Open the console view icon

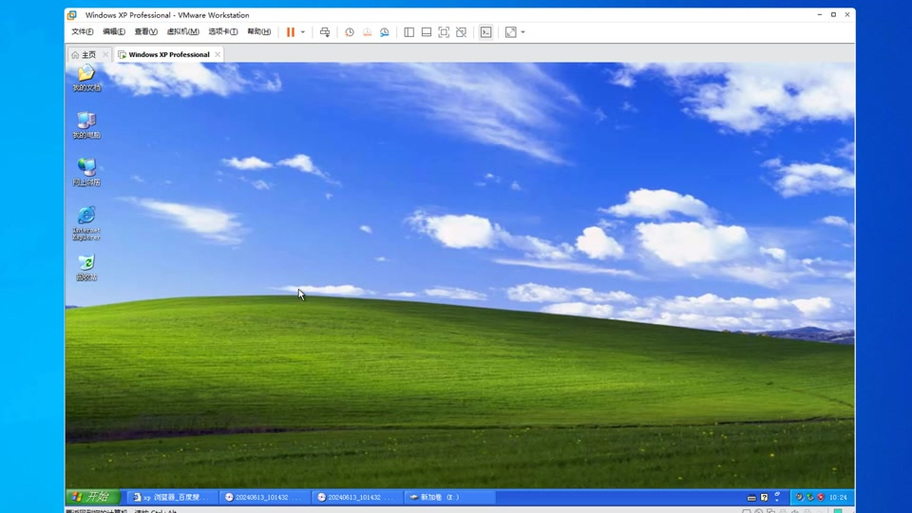click(x=486, y=32)
